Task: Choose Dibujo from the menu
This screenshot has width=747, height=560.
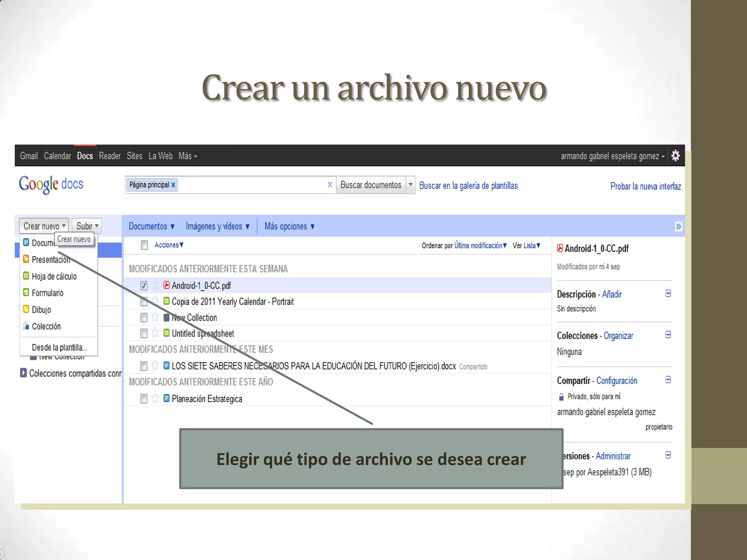Action: click(x=37, y=310)
